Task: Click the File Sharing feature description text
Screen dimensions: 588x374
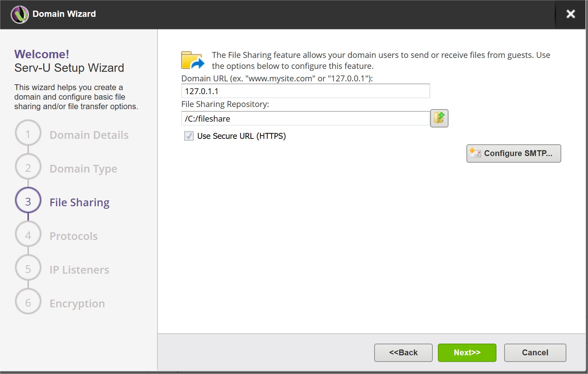Action: click(381, 60)
